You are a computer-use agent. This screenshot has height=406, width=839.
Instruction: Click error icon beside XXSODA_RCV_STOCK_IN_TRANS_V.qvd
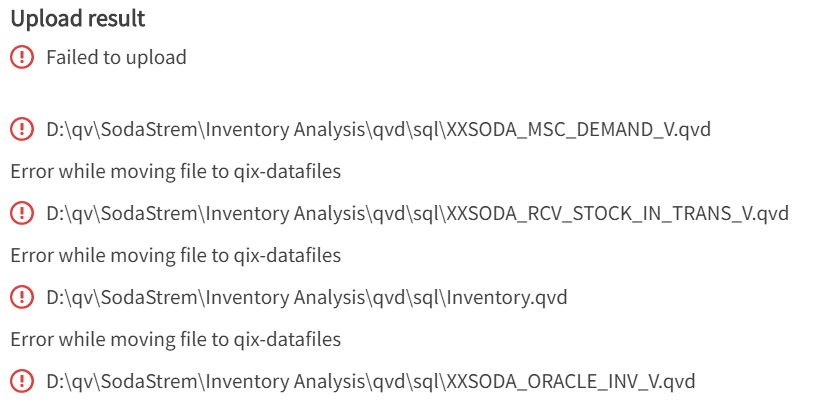click(21, 213)
